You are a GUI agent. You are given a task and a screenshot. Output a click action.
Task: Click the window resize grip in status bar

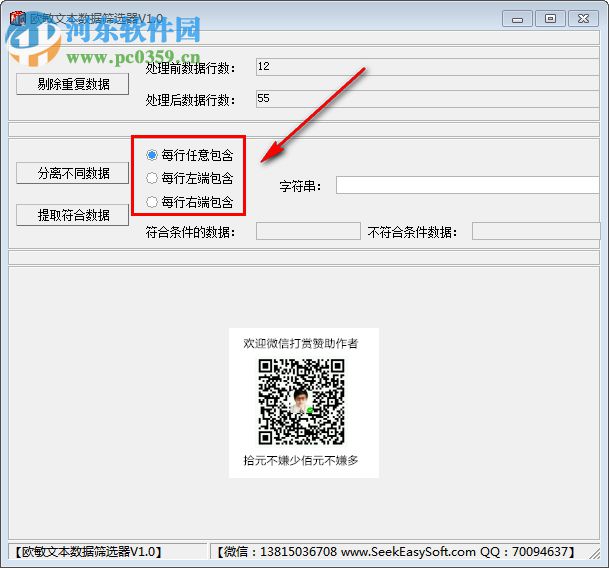pyautogui.click(x=595, y=553)
